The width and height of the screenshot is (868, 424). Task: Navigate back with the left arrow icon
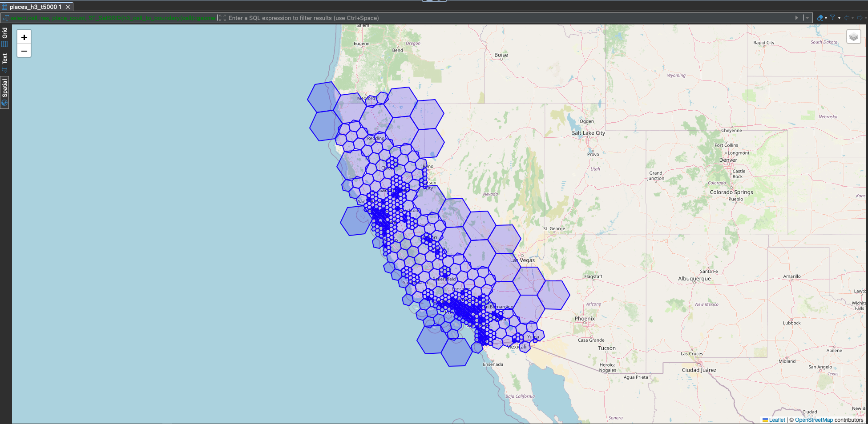847,18
